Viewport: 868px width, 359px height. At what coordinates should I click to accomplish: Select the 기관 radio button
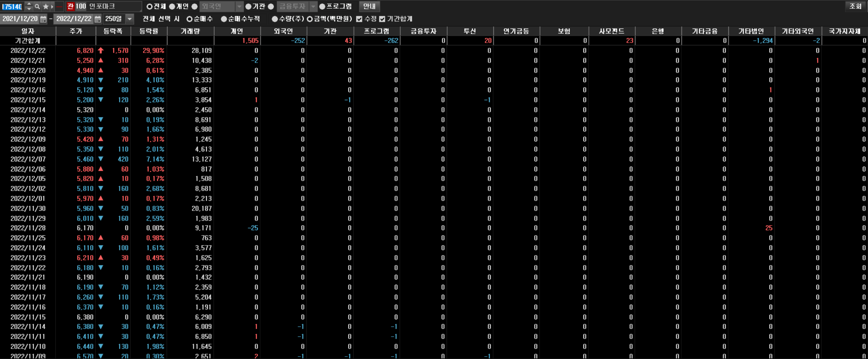pos(248,6)
